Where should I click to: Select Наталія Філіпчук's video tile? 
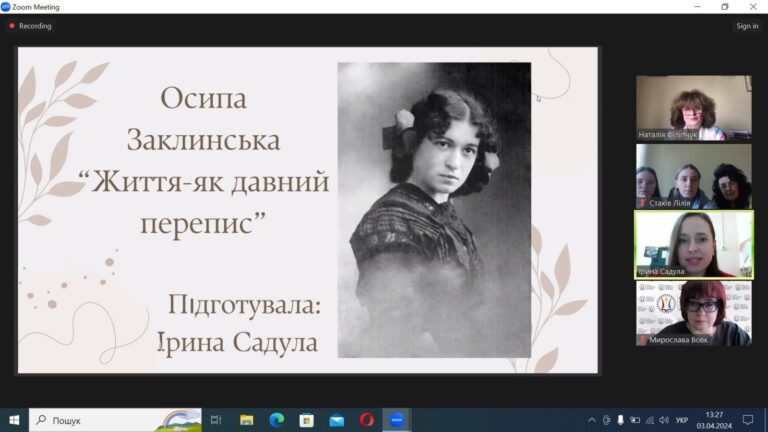(x=693, y=108)
